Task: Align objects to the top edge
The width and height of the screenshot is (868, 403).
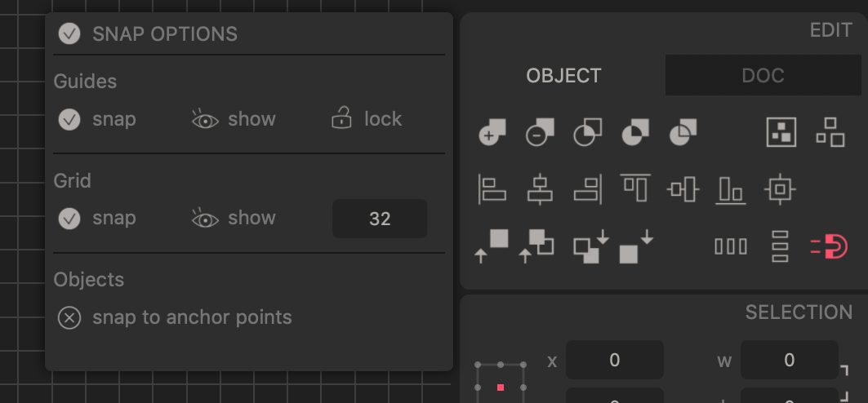Action: tap(634, 188)
